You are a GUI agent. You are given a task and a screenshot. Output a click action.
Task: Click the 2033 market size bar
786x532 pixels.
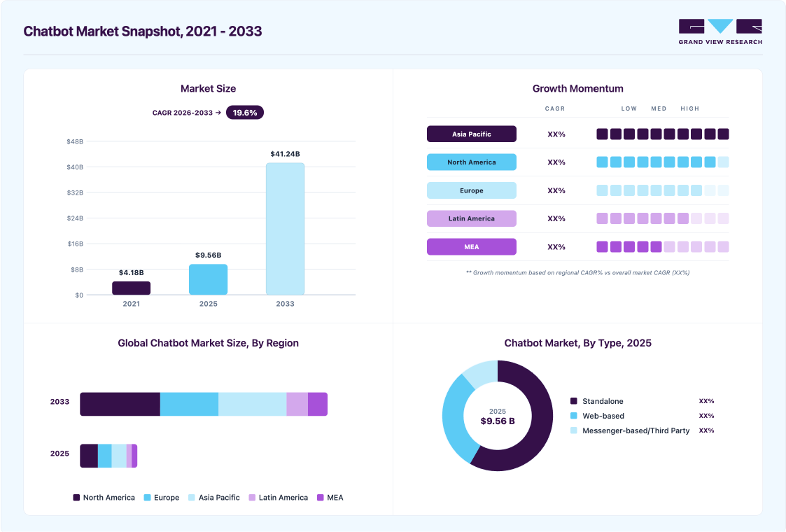286,229
